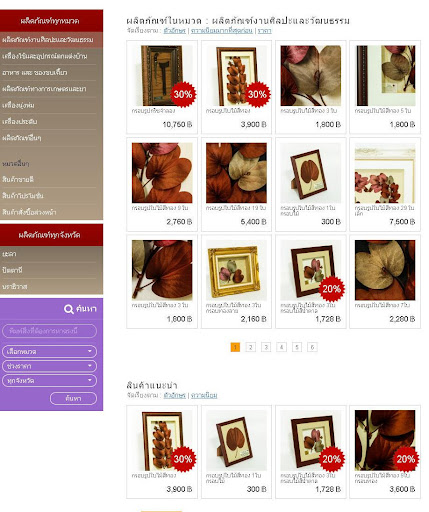The width and height of the screenshot is (429, 512).
Task: Go to page 6 of products
Action: click(312, 347)
